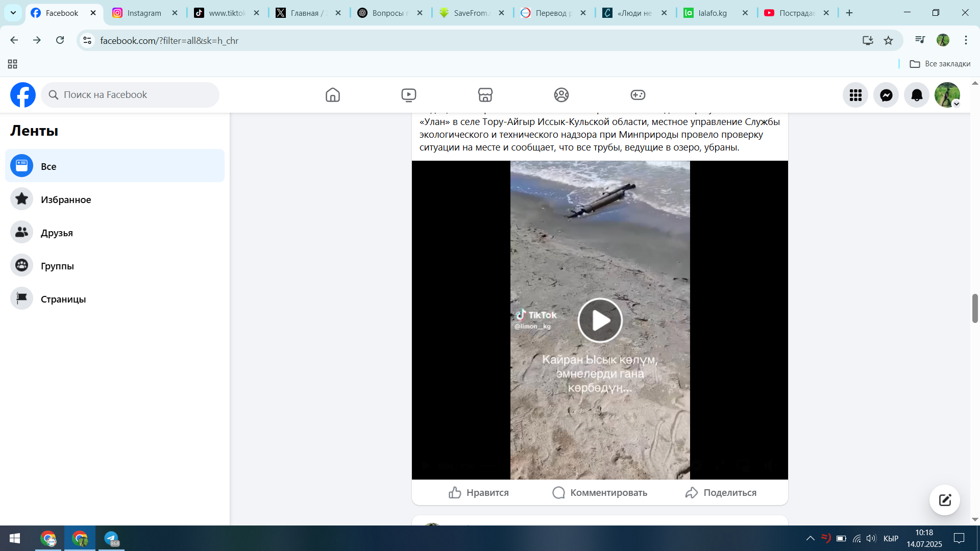Click Комментировать under the post
The width and height of the screenshot is (980, 551).
click(x=600, y=493)
